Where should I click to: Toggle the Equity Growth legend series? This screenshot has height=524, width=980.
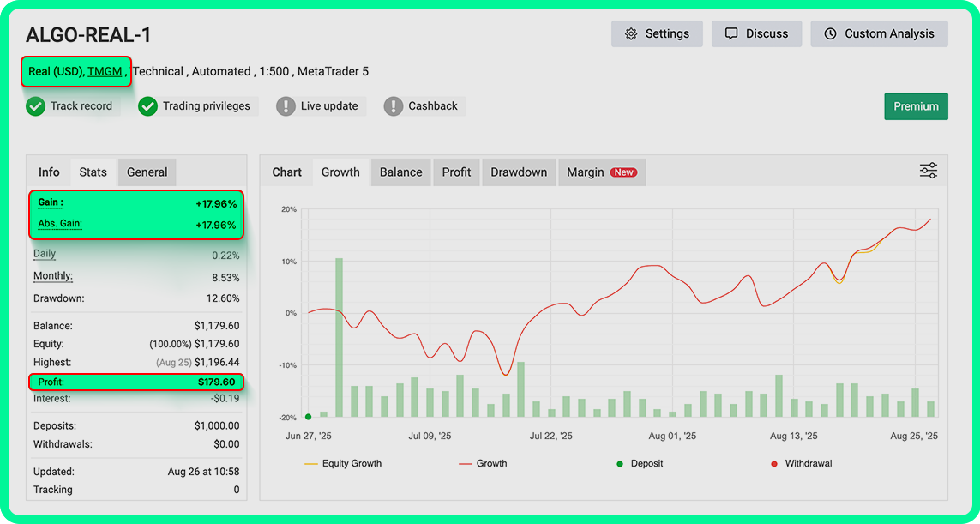(x=343, y=463)
